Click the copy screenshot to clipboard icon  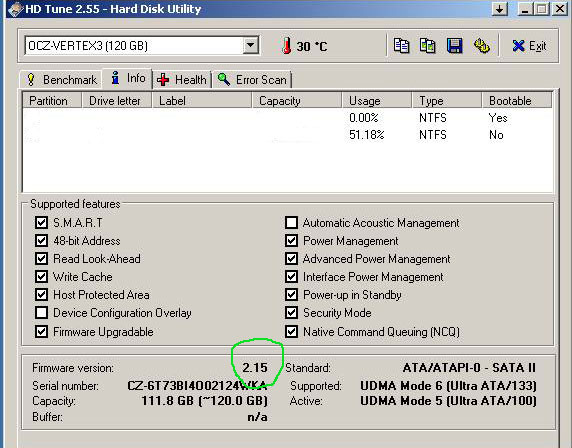click(428, 46)
